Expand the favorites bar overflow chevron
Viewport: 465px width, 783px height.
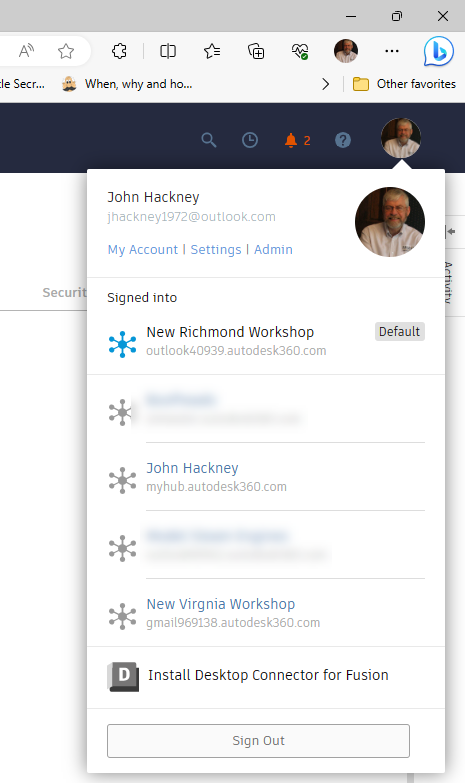326,84
